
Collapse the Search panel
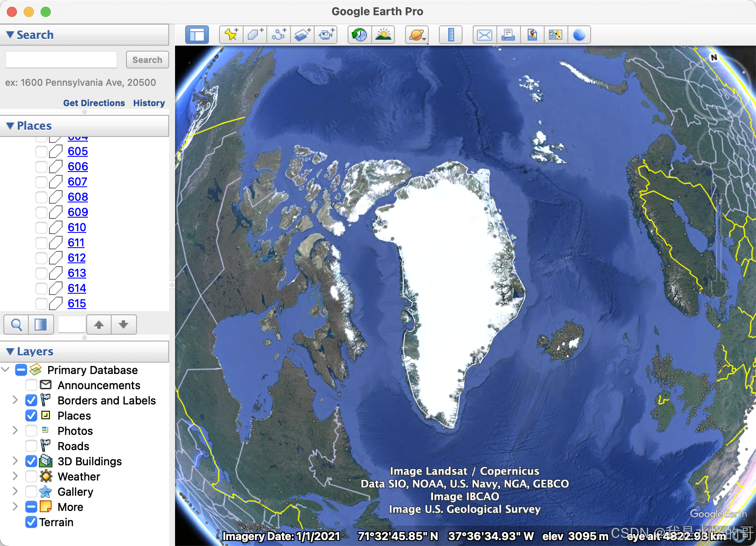point(10,35)
